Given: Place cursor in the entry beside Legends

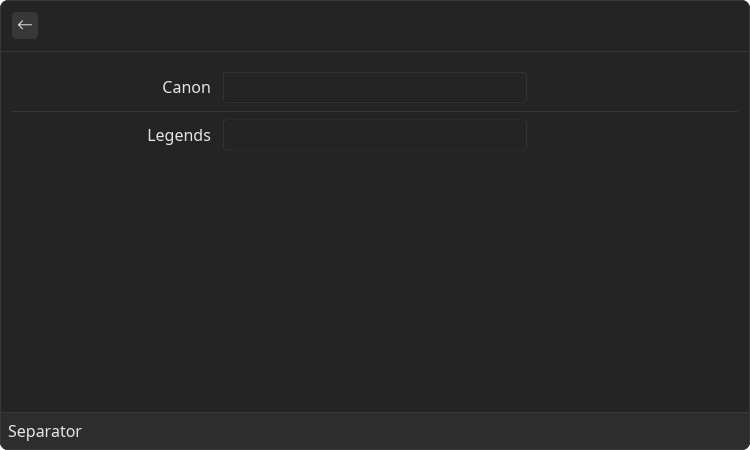Looking at the screenshot, I should pos(375,135).
